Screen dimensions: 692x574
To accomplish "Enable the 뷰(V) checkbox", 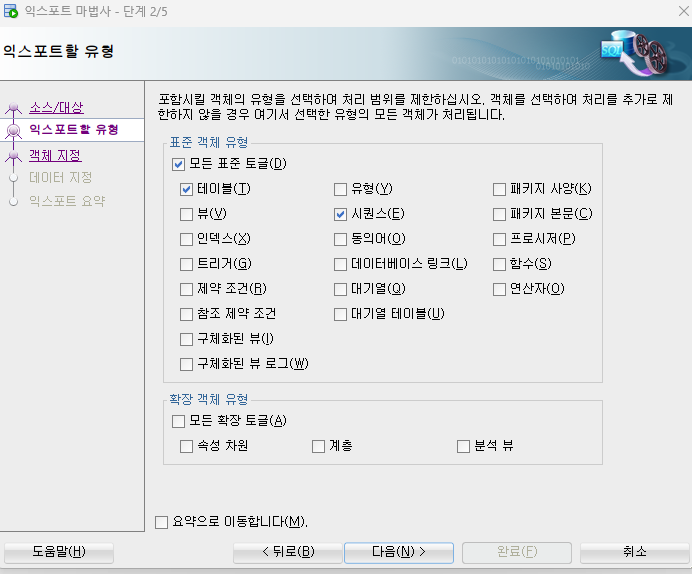I will click(x=186, y=214).
